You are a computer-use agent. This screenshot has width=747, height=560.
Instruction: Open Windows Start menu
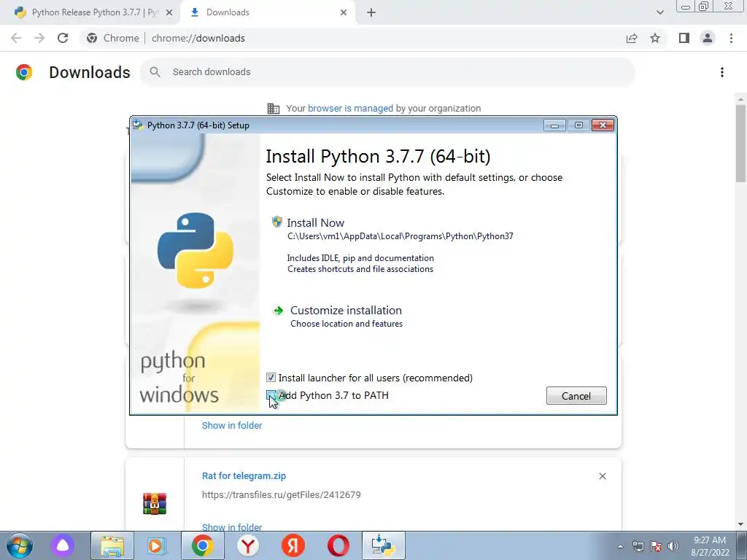[20, 545]
